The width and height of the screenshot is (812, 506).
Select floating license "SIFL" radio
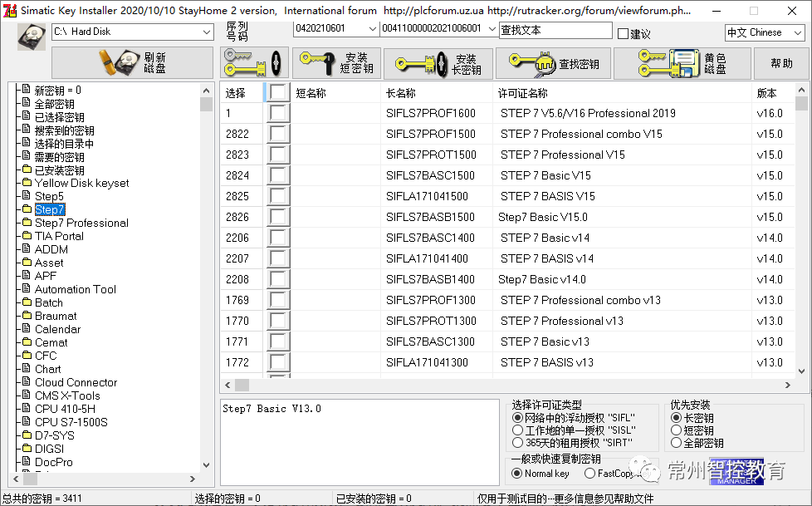(517, 417)
